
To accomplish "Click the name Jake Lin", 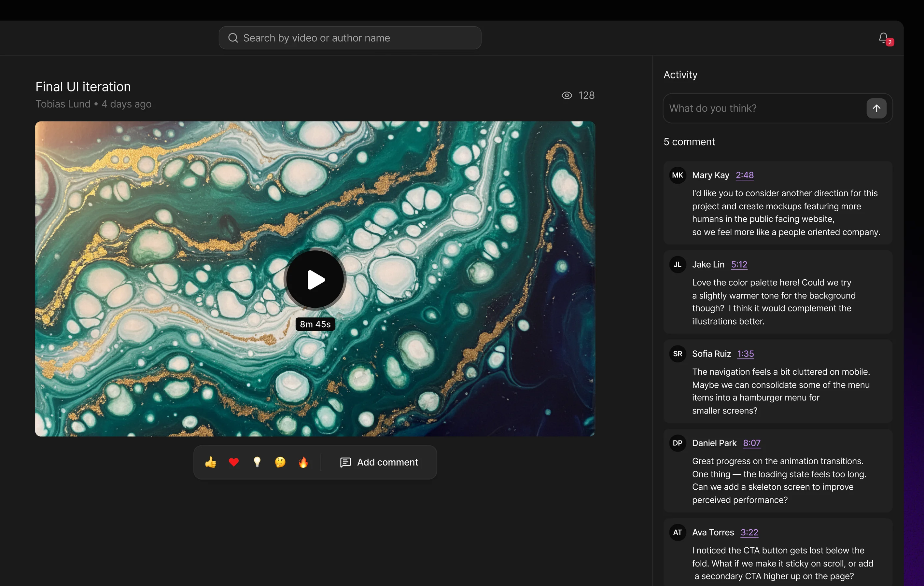I will 708,264.
